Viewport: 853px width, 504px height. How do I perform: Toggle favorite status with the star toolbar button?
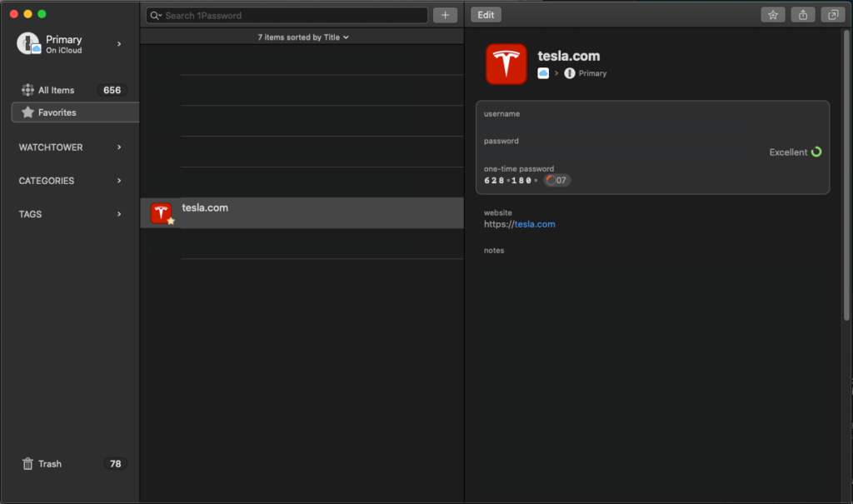coord(772,14)
